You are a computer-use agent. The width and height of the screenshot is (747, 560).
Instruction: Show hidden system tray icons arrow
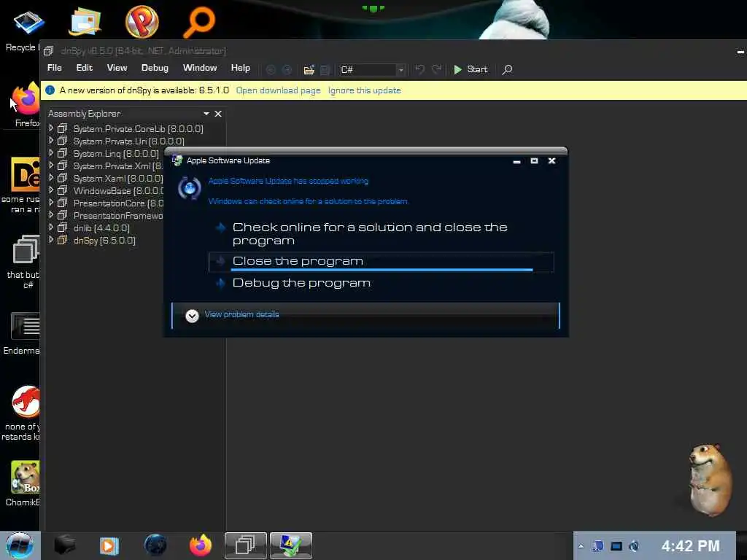(x=581, y=546)
